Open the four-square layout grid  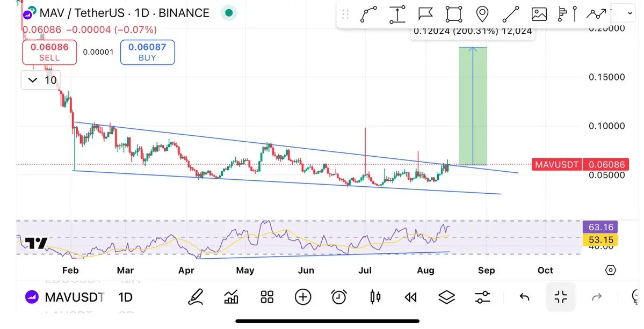267,297
